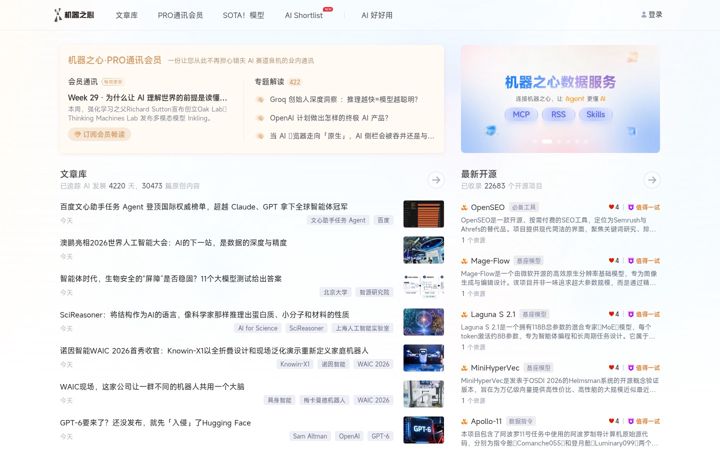Open AI Shortlist nav item

click(x=304, y=15)
